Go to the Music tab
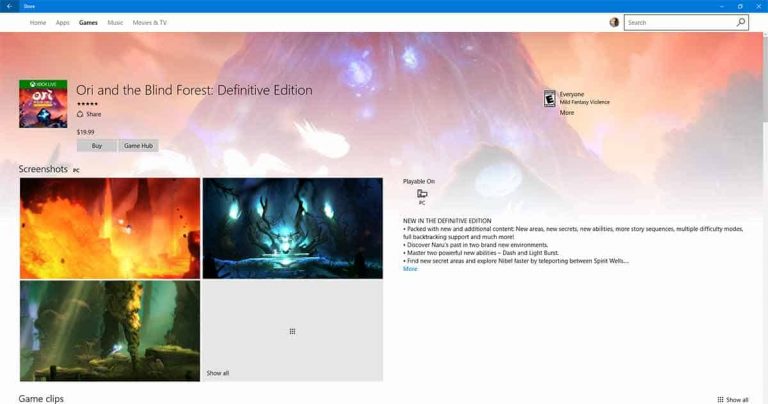This screenshot has height=404, width=768. (x=115, y=23)
